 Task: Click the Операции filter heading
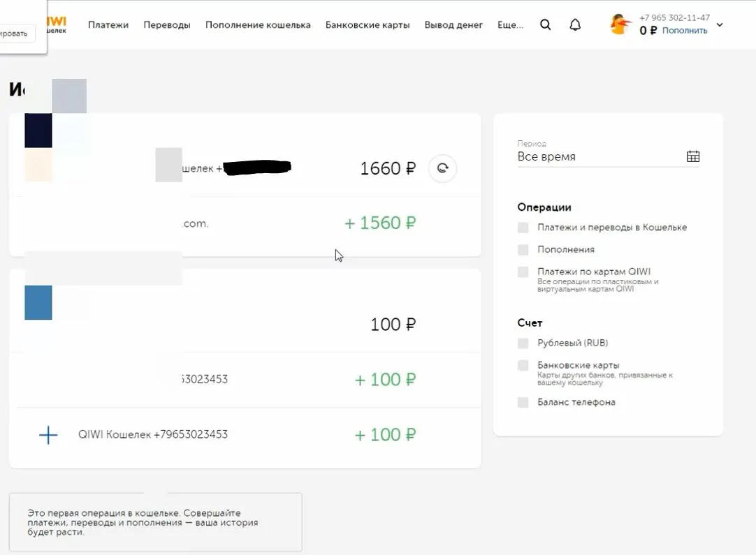pos(544,207)
